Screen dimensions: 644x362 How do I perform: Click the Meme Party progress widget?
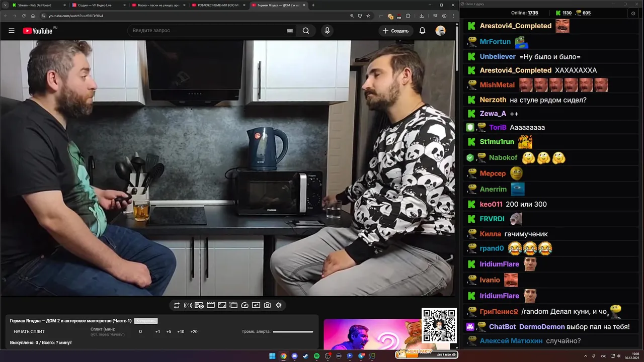coord(426,354)
